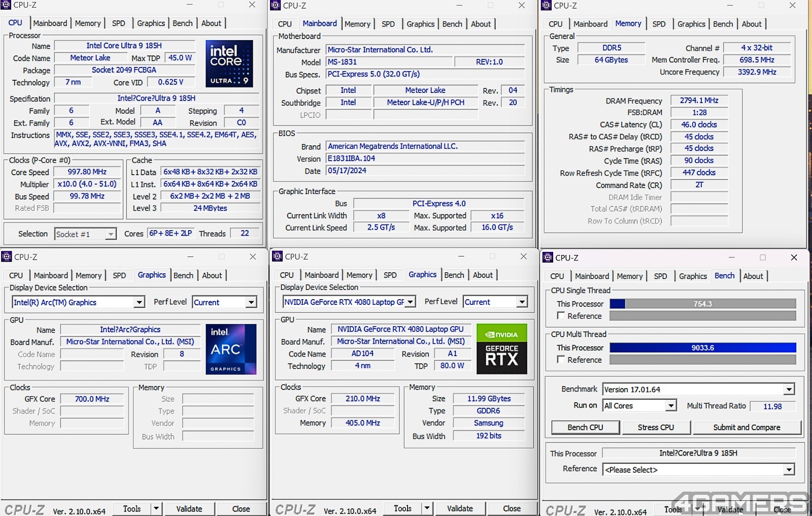Click Validate in the NVIDIA Graphics window
The image size is (812, 516).
[460, 508]
